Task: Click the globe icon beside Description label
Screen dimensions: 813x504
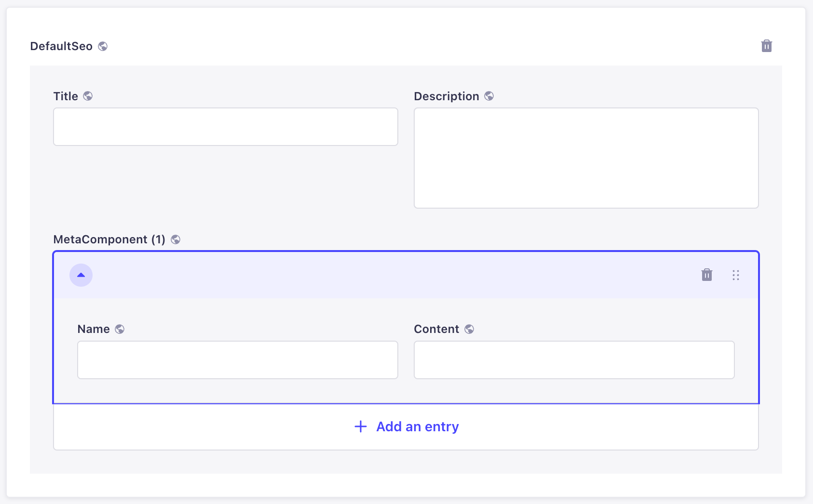Action: [489, 96]
